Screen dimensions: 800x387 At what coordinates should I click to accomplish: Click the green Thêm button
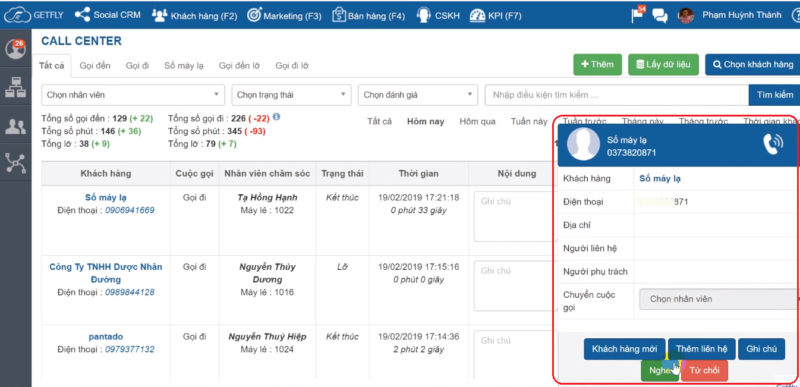tap(597, 65)
